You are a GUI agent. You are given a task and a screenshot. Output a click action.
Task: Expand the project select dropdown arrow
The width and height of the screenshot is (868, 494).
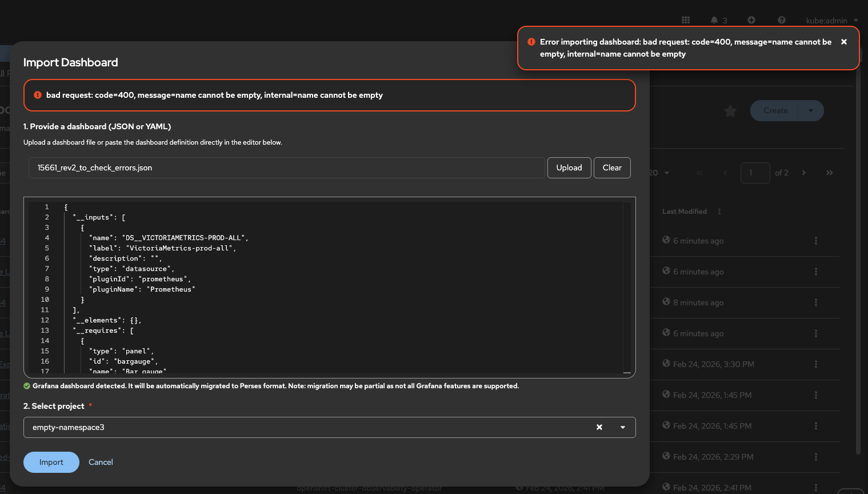click(x=623, y=427)
